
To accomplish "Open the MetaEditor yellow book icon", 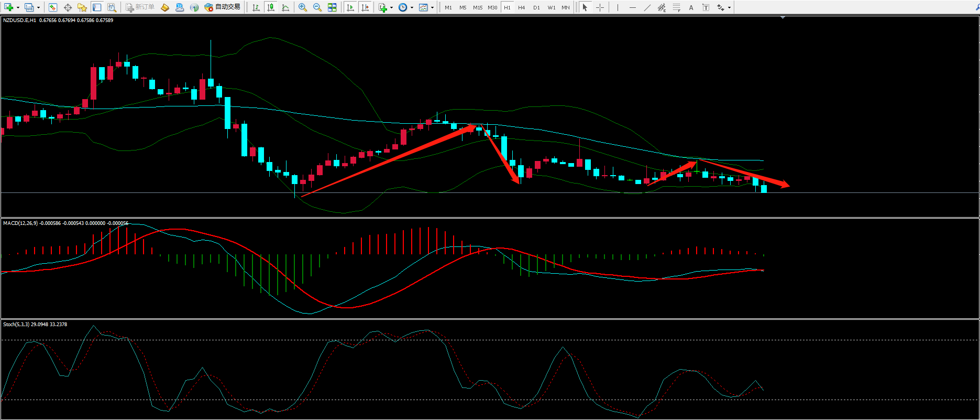I will click(165, 7).
